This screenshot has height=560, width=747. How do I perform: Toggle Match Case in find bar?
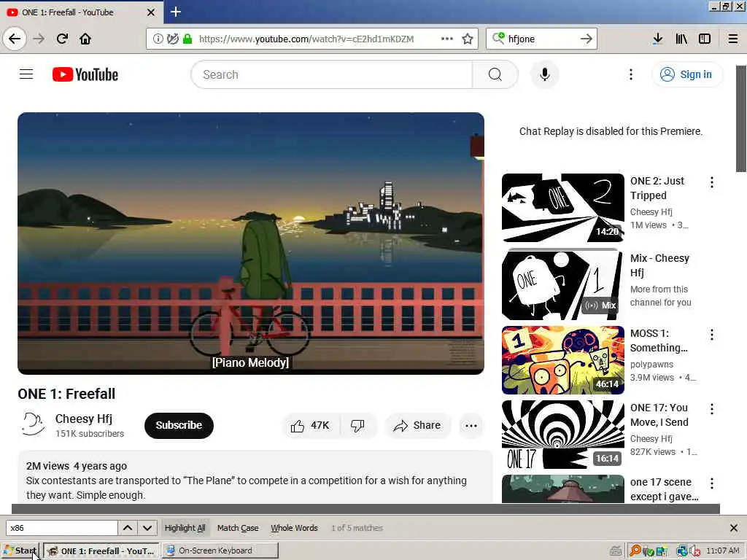pos(238,528)
